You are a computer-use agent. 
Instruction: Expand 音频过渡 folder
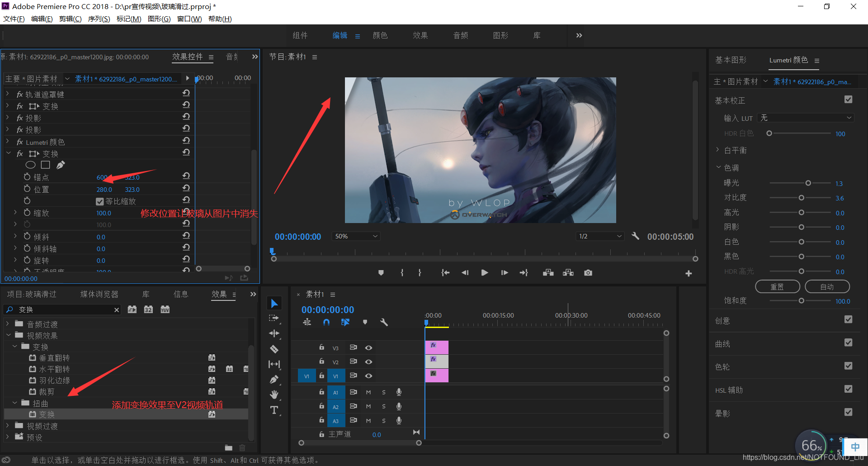click(x=7, y=324)
